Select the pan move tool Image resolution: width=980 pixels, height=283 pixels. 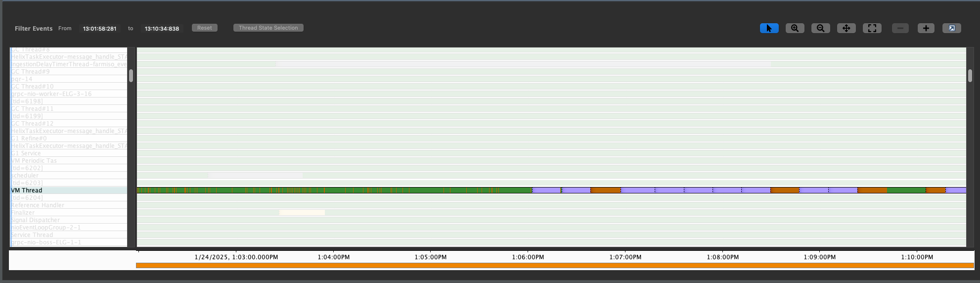[846, 28]
